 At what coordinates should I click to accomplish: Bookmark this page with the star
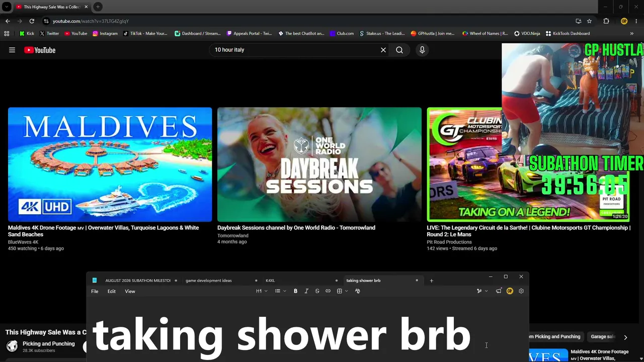tap(589, 21)
